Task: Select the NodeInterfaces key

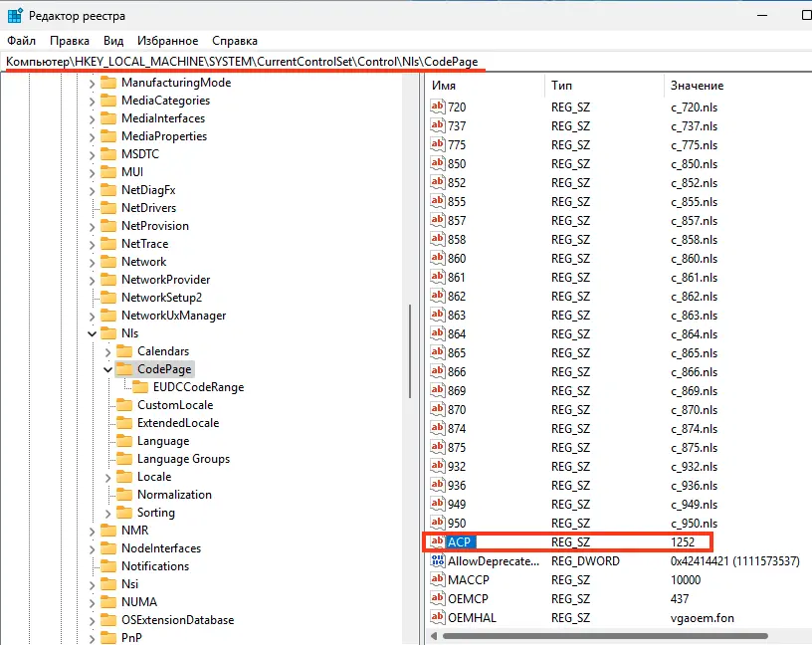Action: click(161, 548)
